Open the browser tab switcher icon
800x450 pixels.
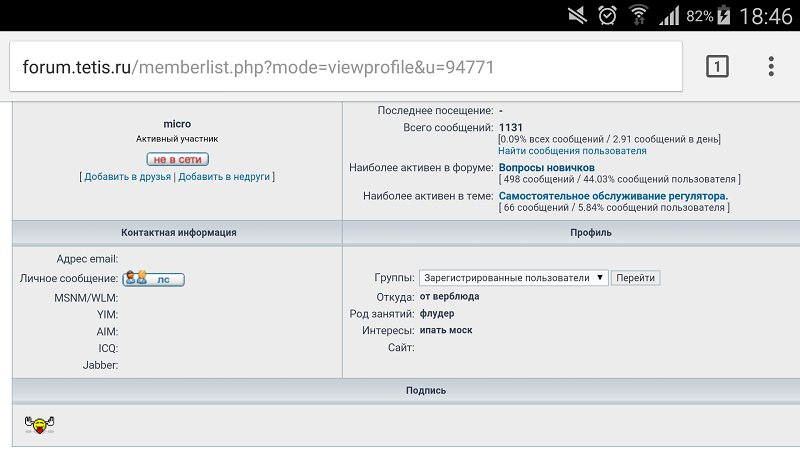[717, 67]
